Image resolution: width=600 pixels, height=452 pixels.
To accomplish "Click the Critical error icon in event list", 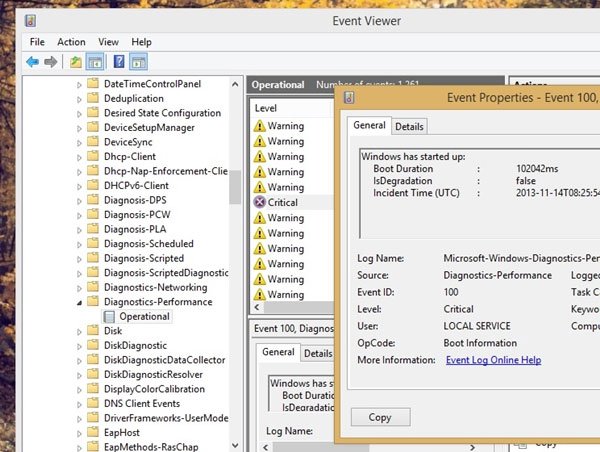I will [x=259, y=202].
